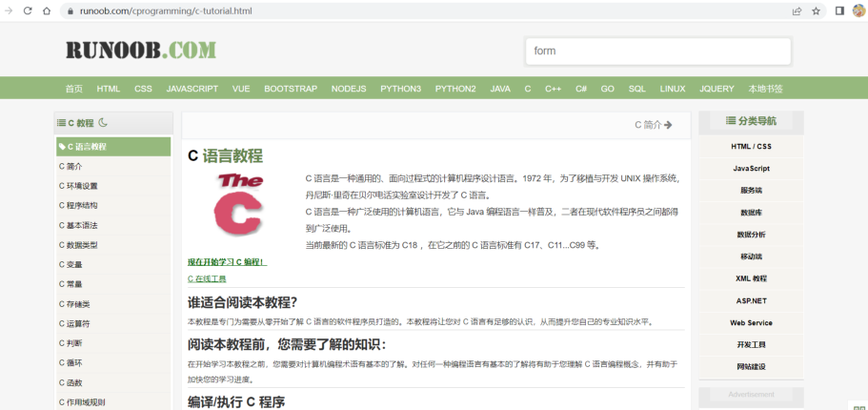
Task: Open JavaScript category in 分类导航
Action: click(751, 169)
